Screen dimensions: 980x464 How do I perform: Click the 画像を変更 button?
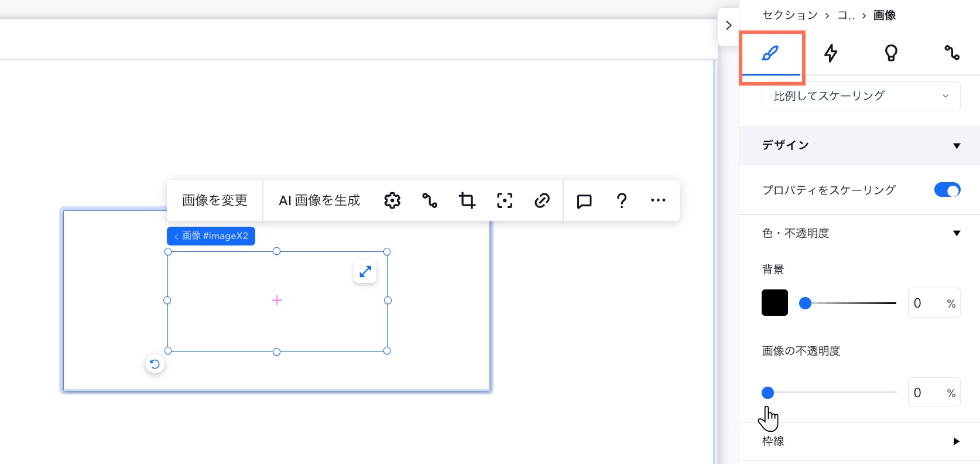point(215,200)
